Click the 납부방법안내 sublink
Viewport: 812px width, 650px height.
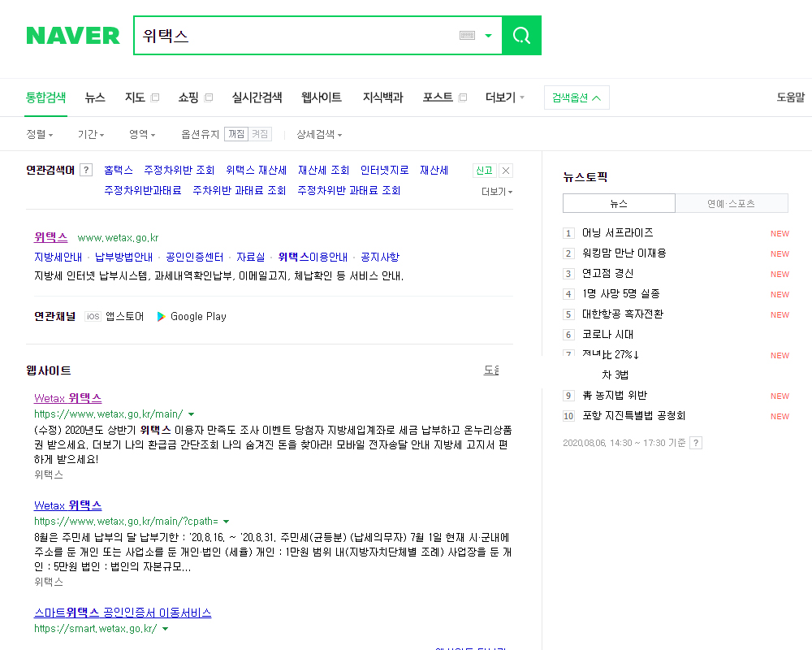123,257
